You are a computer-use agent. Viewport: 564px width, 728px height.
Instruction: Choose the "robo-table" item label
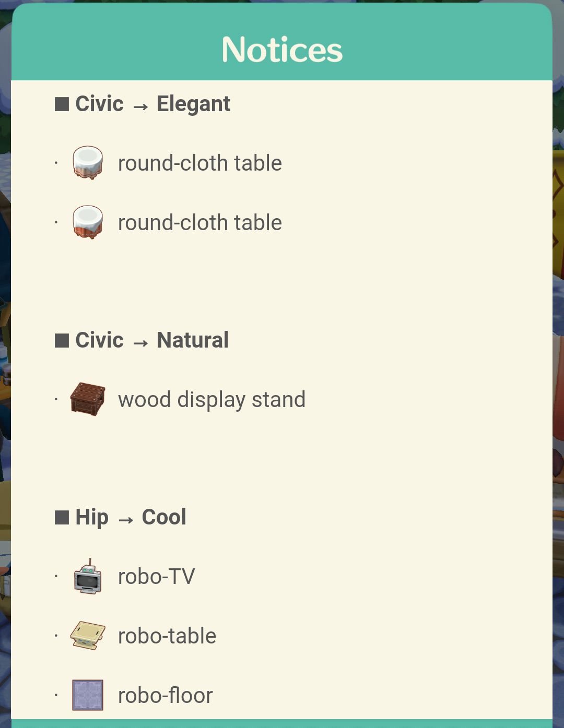point(167,636)
